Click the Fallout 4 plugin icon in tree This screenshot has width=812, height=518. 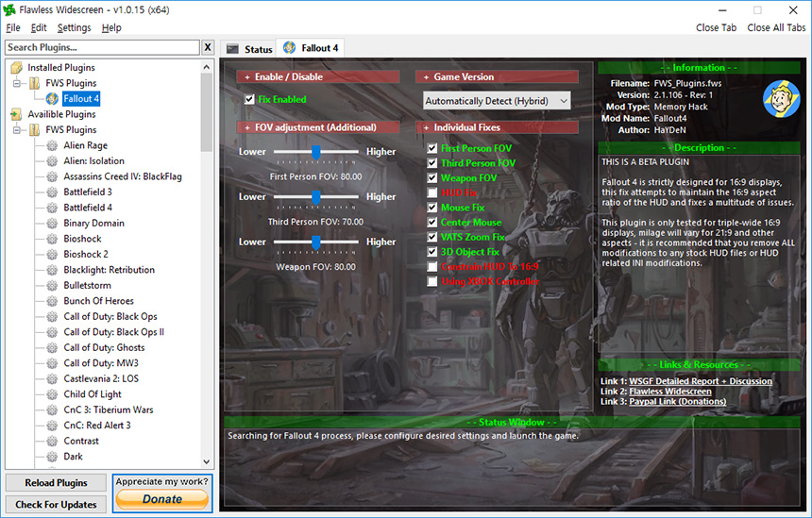(52, 98)
